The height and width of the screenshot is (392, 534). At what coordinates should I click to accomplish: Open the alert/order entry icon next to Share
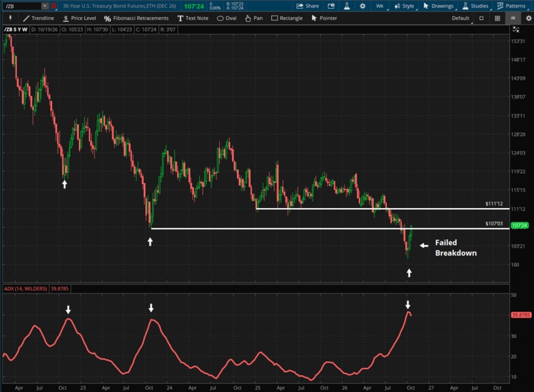coord(331,6)
